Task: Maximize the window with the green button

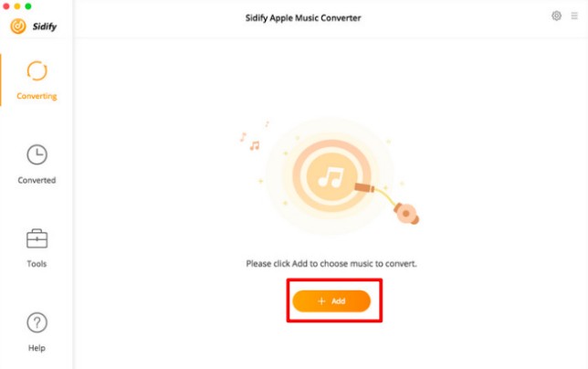Action: coord(28,6)
